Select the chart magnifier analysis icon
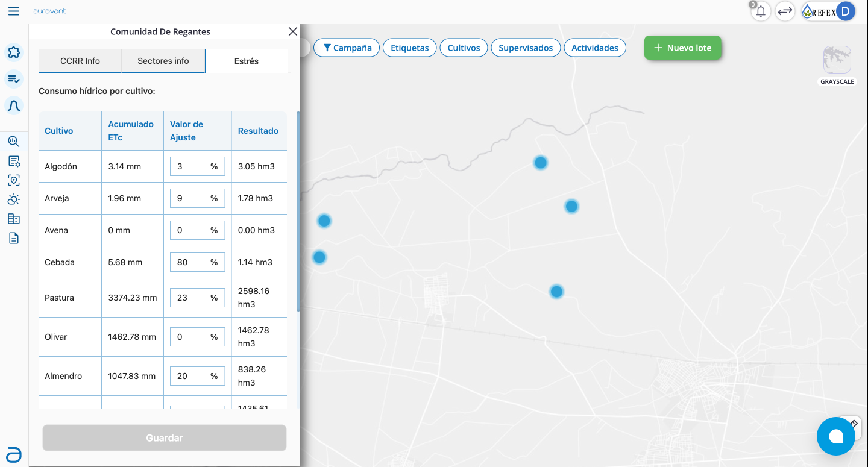The width and height of the screenshot is (868, 467). pyautogui.click(x=14, y=142)
